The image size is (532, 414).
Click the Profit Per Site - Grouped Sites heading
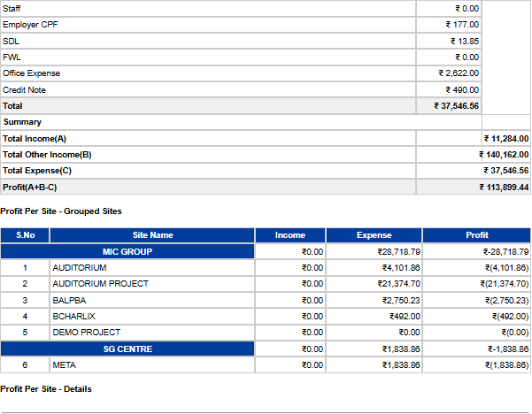pos(61,211)
